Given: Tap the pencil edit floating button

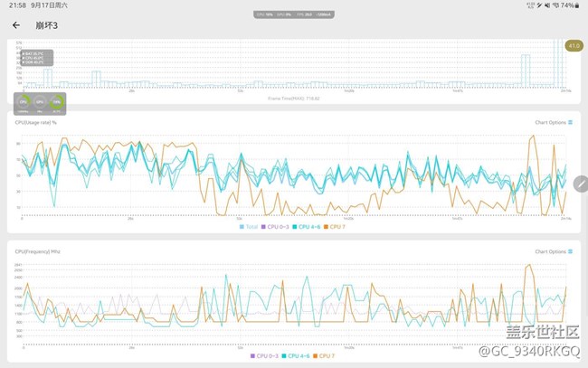Looking at the screenshot, I should click(x=580, y=183).
